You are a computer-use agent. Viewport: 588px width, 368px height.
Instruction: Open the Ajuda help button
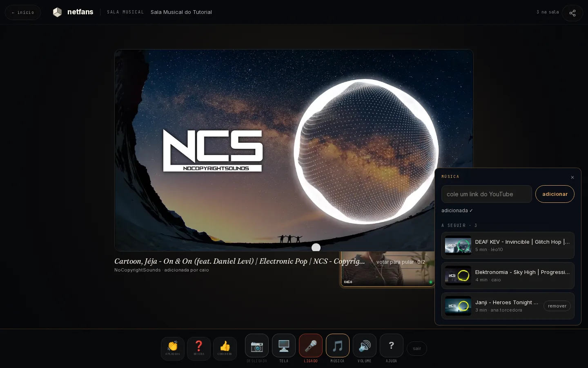tap(392, 346)
